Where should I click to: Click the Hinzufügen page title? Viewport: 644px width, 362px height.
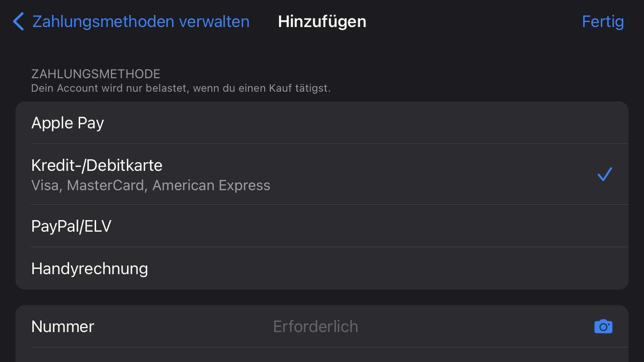point(322,22)
